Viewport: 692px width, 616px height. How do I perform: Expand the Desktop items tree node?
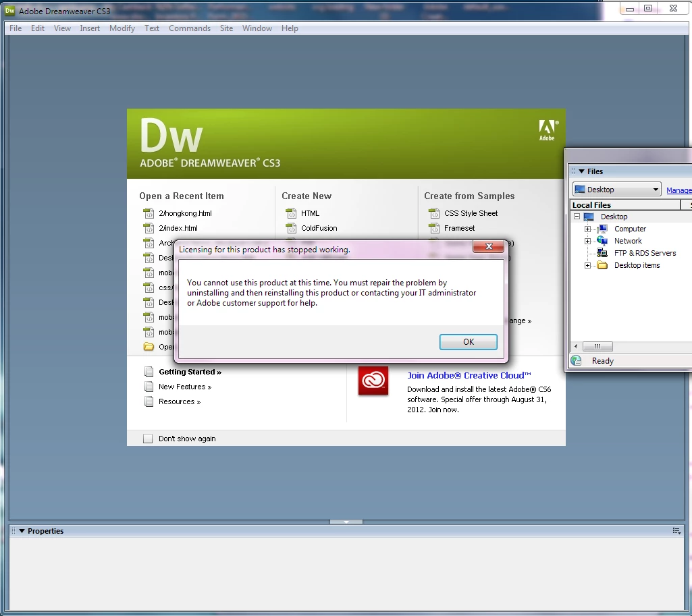point(587,265)
